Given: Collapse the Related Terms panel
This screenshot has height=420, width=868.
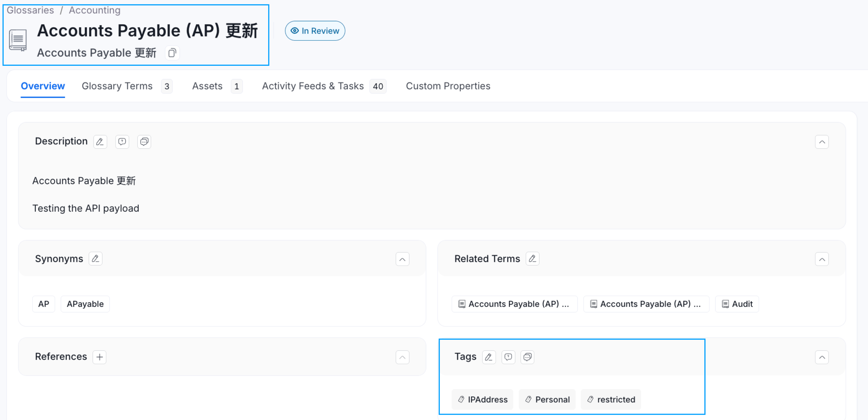Looking at the screenshot, I should coord(822,259).
